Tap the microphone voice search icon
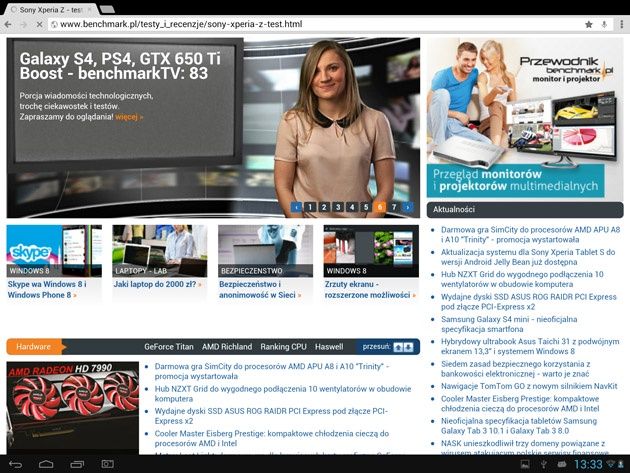 point(604,25)
